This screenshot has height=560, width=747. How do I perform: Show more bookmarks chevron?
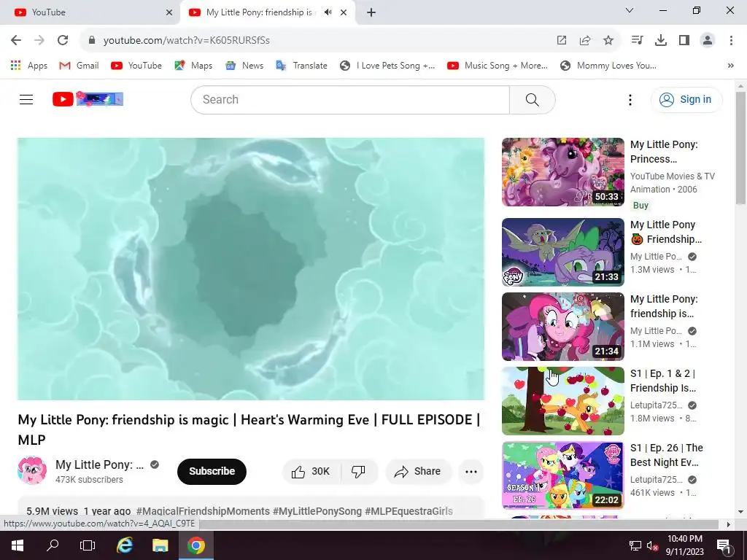coord(730,66)
